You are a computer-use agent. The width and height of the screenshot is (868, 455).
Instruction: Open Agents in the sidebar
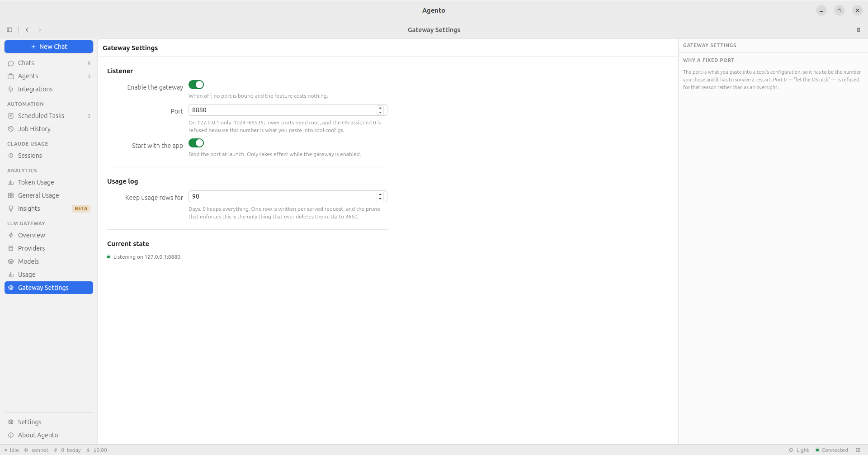pyautogui.click(x=49, y=76)
